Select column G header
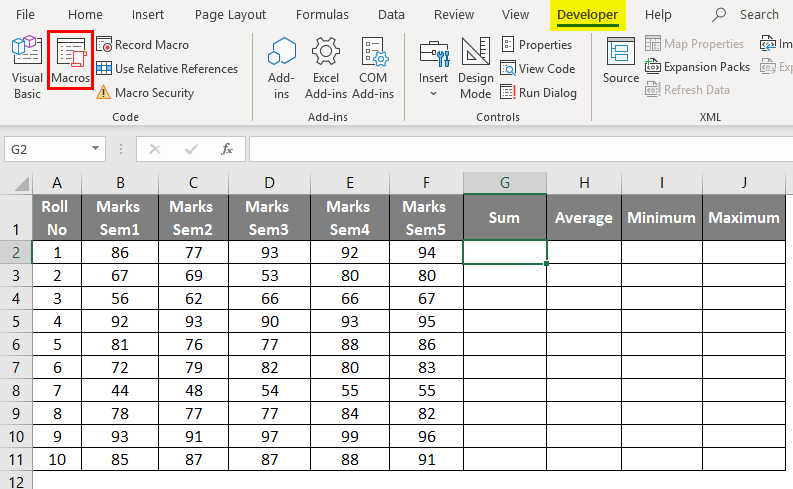 (x=505, y=182)
